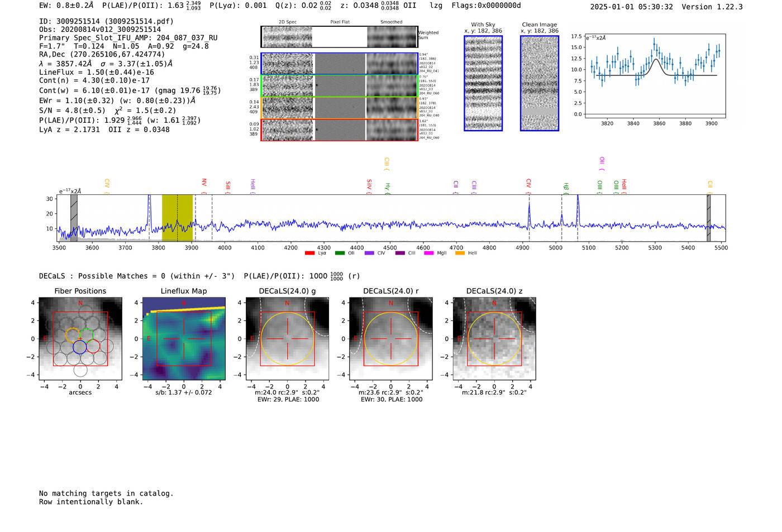Click the 'Obs: 20200814v012_3009251514' line

coord(100,30)
